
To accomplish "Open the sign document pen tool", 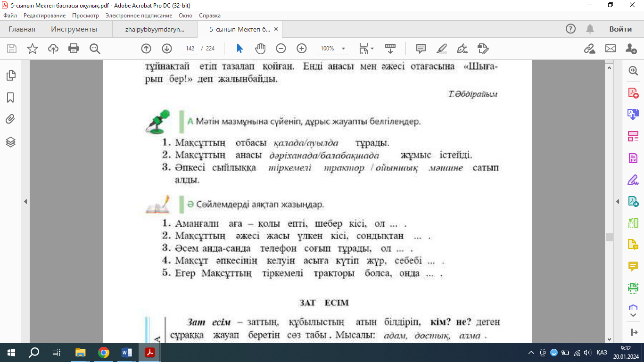I will (462, 49).
